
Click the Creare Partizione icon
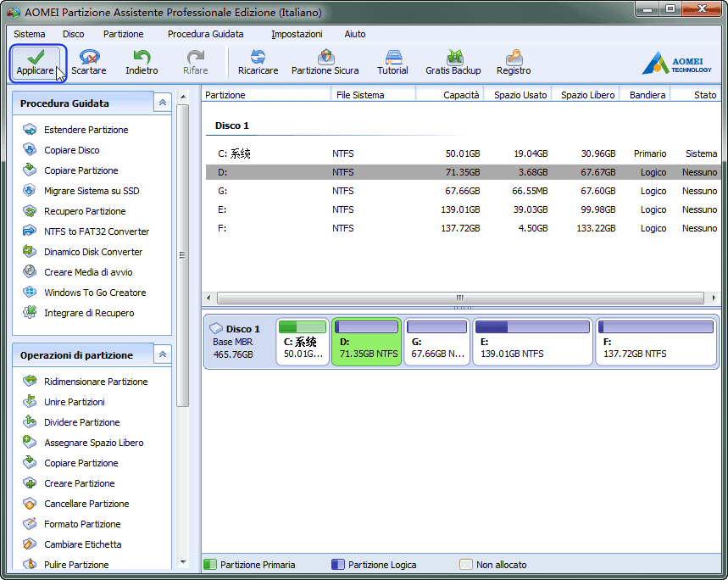click(x=30, y=483)
